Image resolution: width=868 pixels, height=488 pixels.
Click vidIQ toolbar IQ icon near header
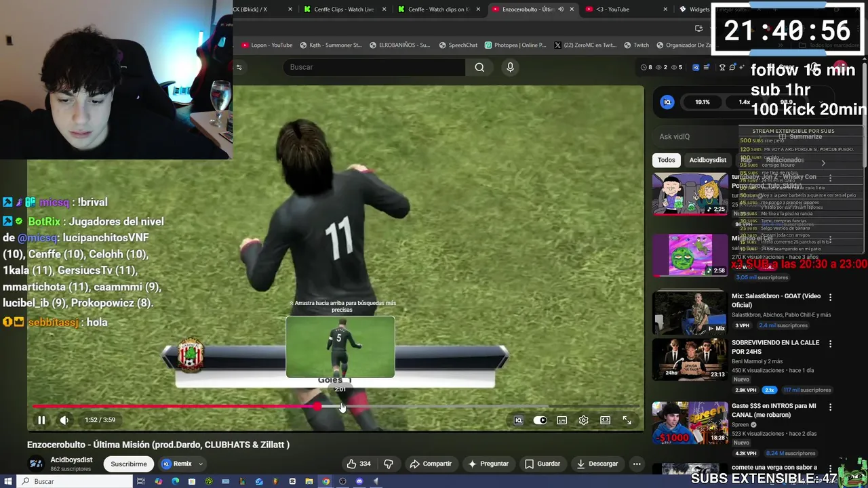[696, 67]
